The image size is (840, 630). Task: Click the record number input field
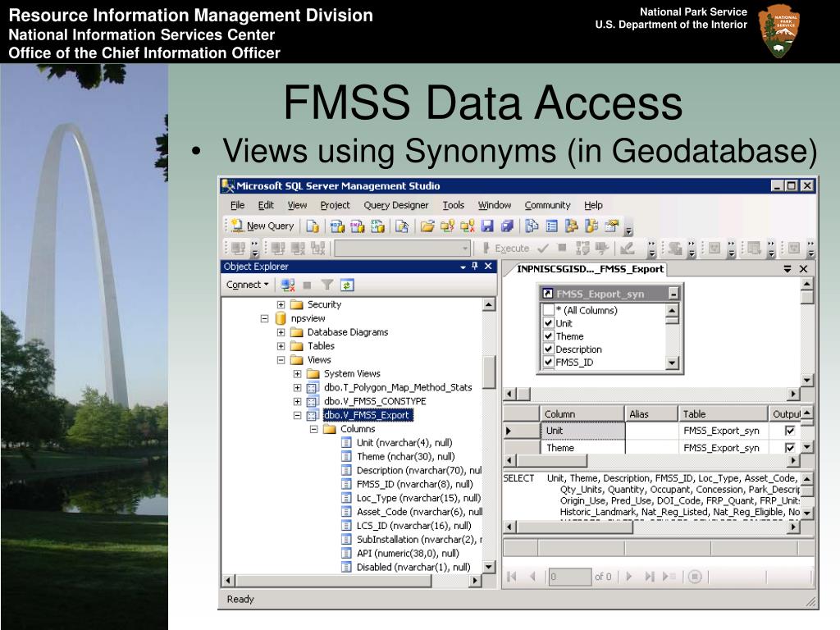[x=569, y=577]
